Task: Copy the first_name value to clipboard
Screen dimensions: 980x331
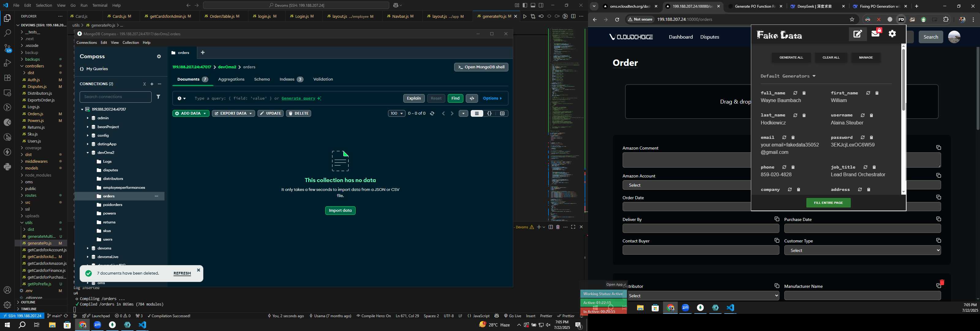Action: (877, 93)
